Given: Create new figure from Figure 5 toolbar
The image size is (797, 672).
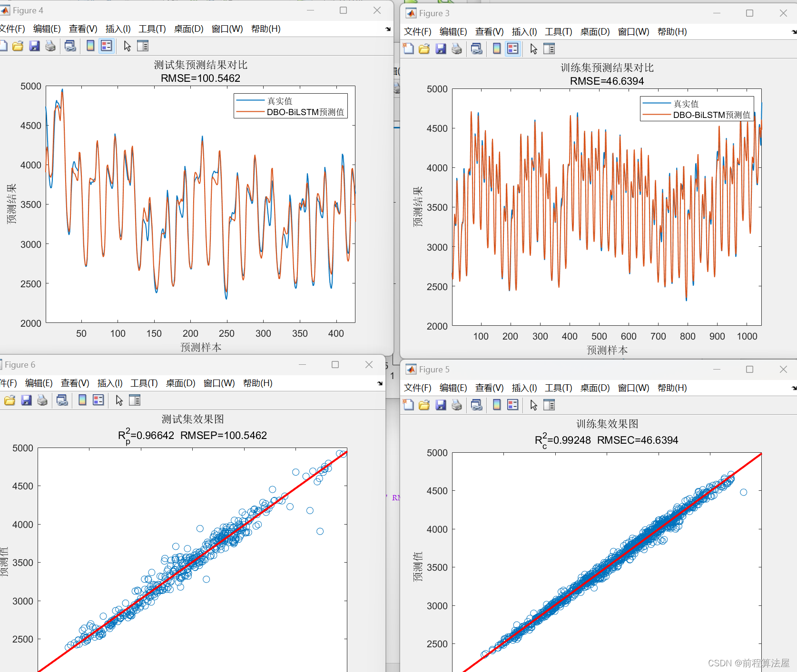Looking at the screenshot, I should pos(408,405).
